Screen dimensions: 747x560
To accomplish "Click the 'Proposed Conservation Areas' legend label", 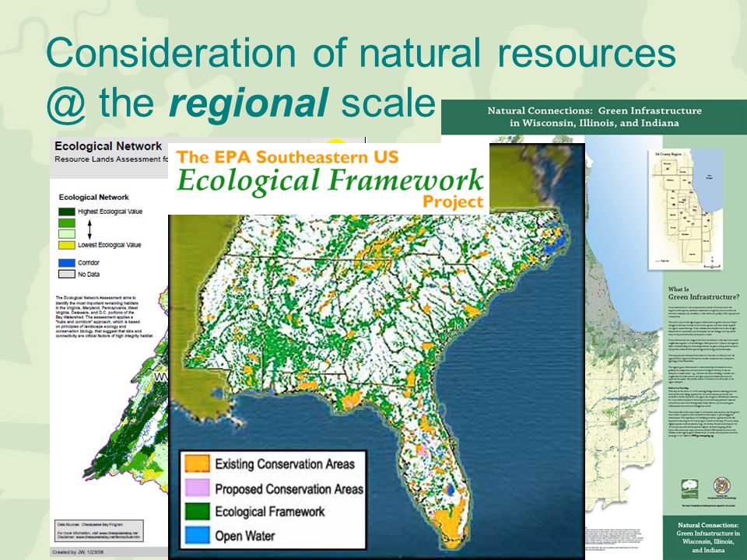I will (289, 488).
